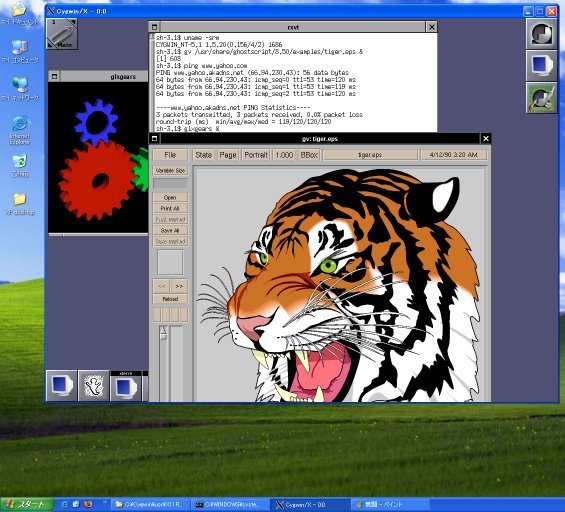Click the blue gear in glxgears
The width and height of the screenshot is (565, 512).
point(96,122)
